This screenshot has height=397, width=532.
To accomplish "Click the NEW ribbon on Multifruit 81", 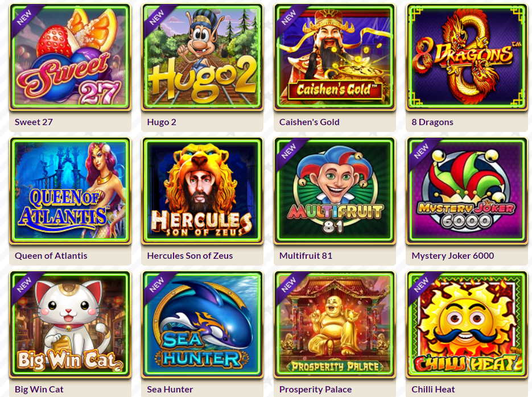I will (289, 151).
